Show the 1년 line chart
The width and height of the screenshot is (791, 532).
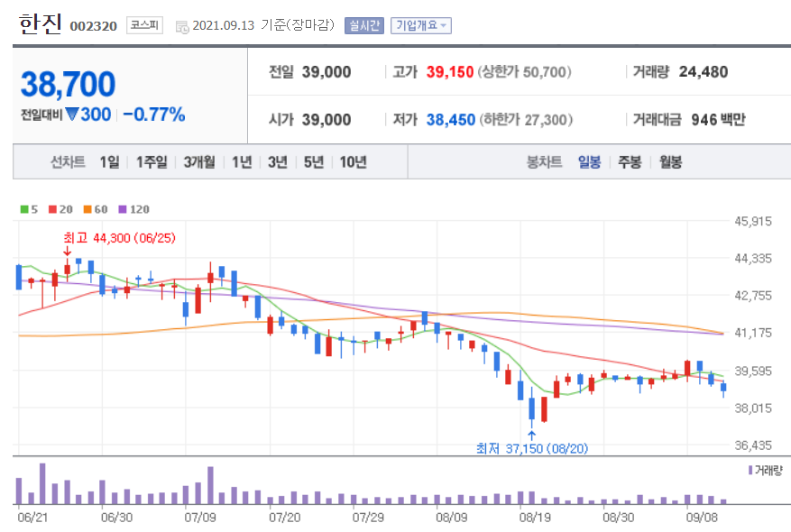(x=242, y=162)
